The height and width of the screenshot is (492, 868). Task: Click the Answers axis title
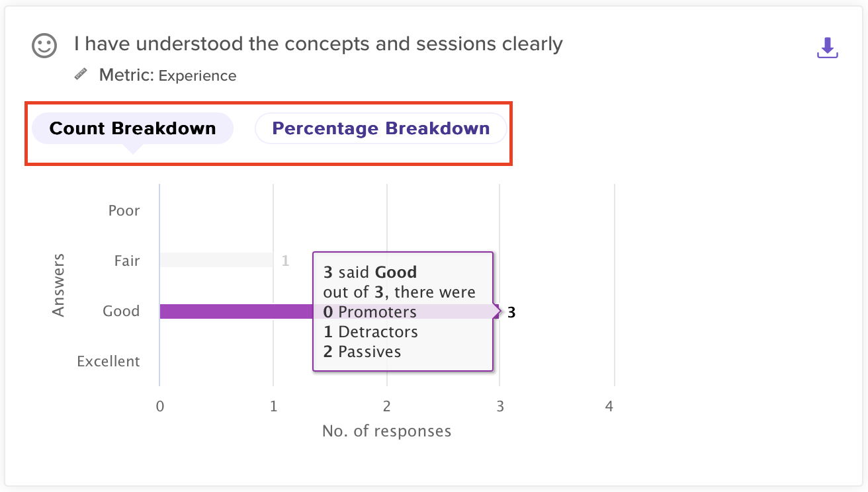pos(59,285)
